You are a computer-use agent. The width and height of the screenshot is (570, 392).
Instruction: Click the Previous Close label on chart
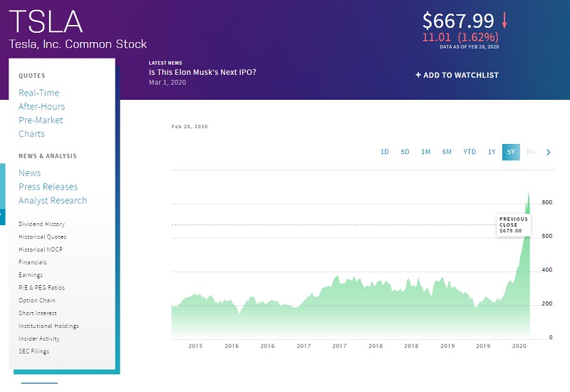(x=513, y=225)
